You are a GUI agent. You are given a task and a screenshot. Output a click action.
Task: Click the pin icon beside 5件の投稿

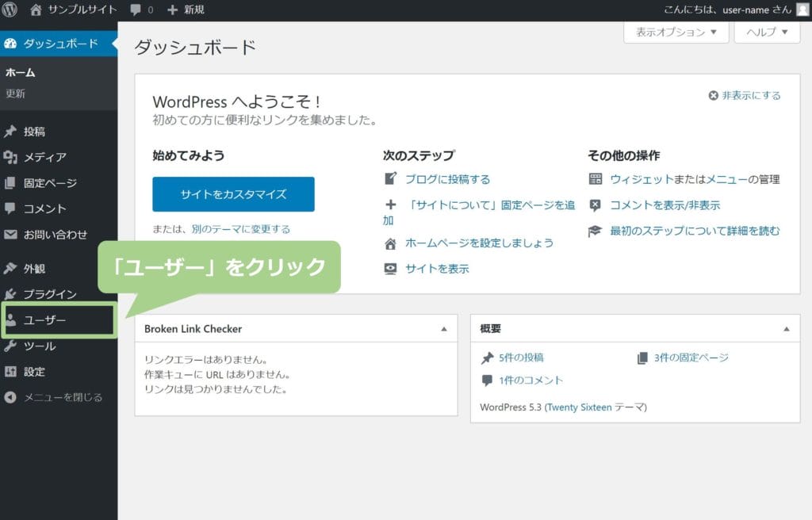click(x=488, y=357)
